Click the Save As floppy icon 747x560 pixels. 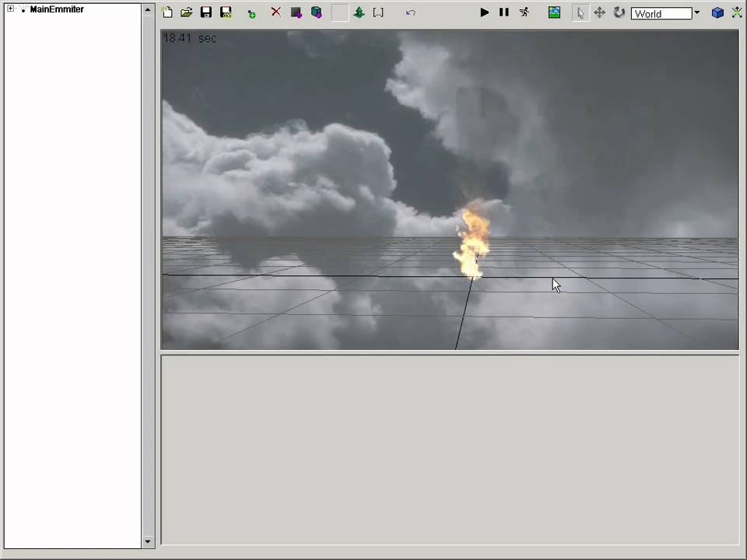226,12
